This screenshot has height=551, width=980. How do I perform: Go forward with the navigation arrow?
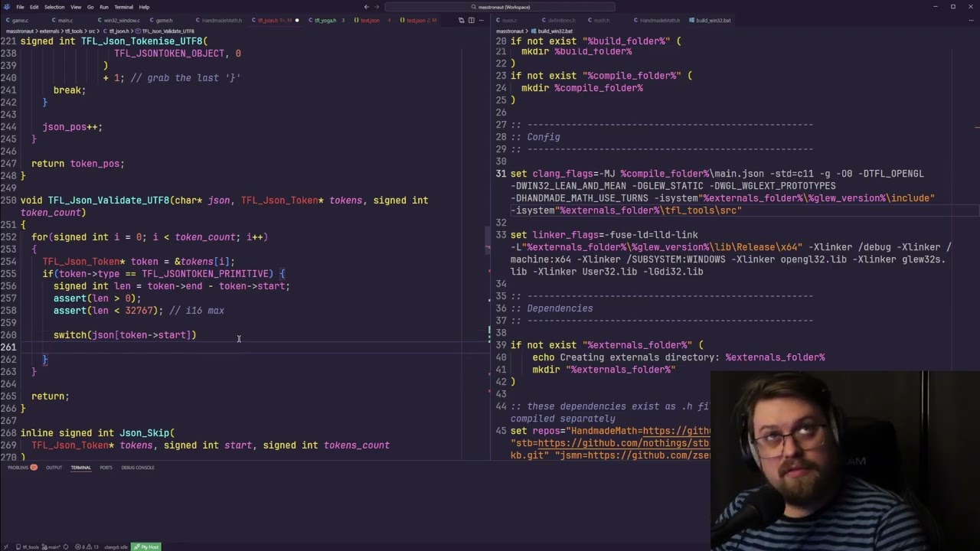377,7
